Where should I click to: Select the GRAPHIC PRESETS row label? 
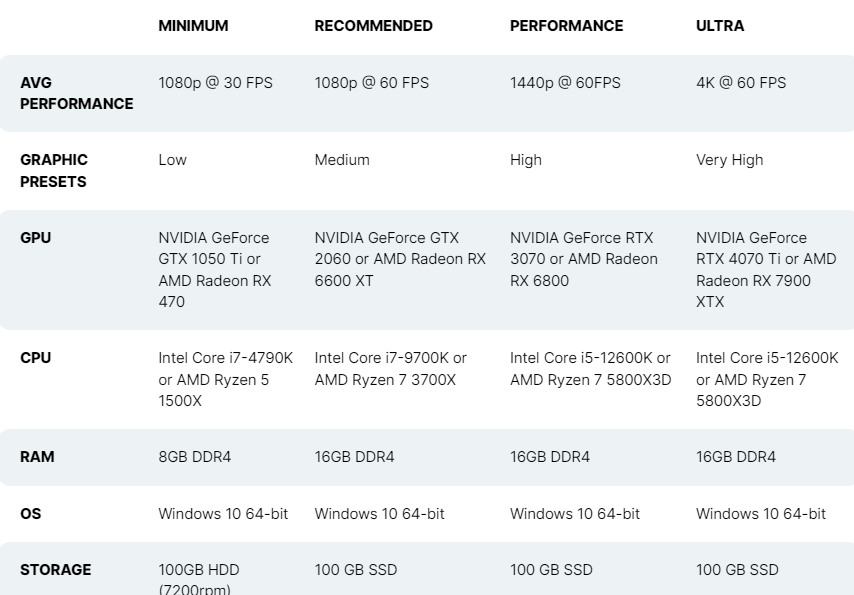point(54,171)
